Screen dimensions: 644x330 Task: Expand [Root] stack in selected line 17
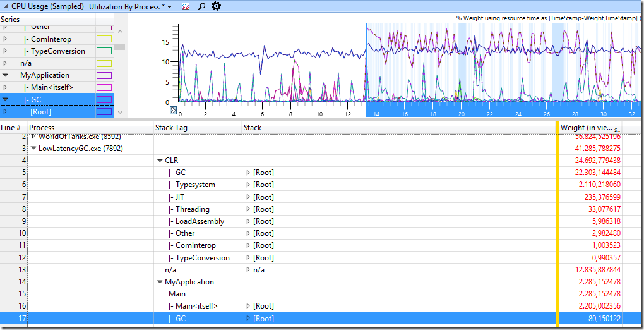[248, 318]
